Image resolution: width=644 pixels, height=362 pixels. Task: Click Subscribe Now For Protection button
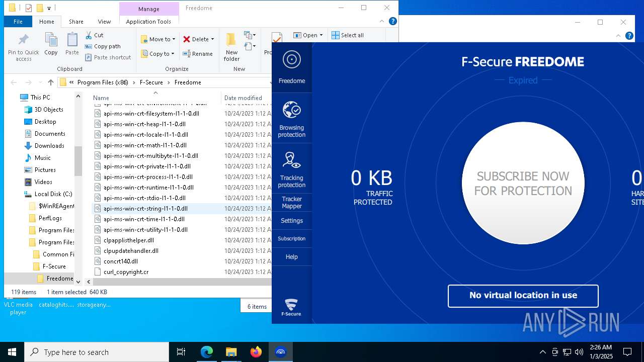(523, 183)
